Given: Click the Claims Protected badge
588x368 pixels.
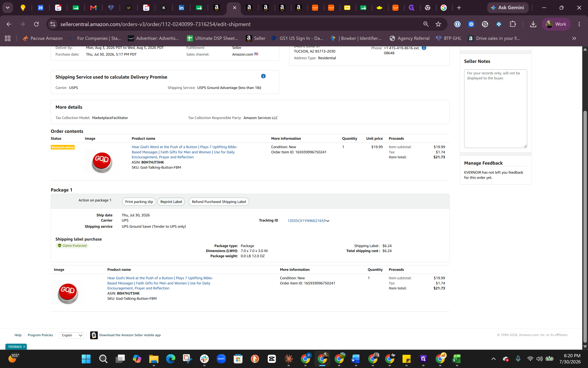Looking at the screenshot, I should (x=72, y=246).
